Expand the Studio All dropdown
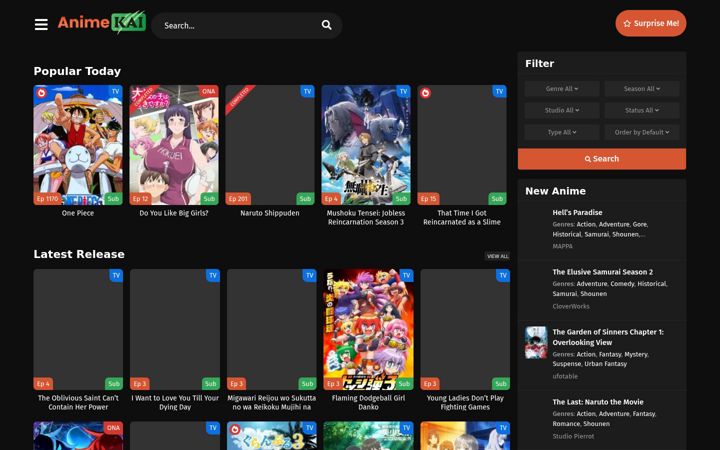Viewport: 720px width, 450px height. 562,110
